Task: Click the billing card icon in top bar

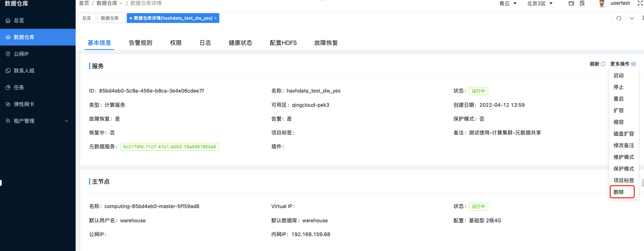Action: [x=571, y=3]
